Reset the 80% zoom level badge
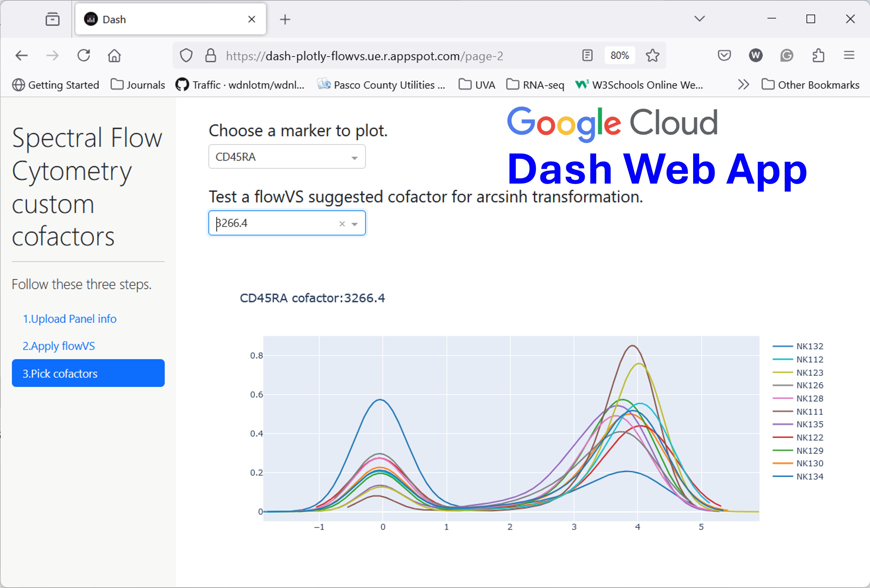The height and width of the screenshot is (588, 870). (x=620, y=56)
